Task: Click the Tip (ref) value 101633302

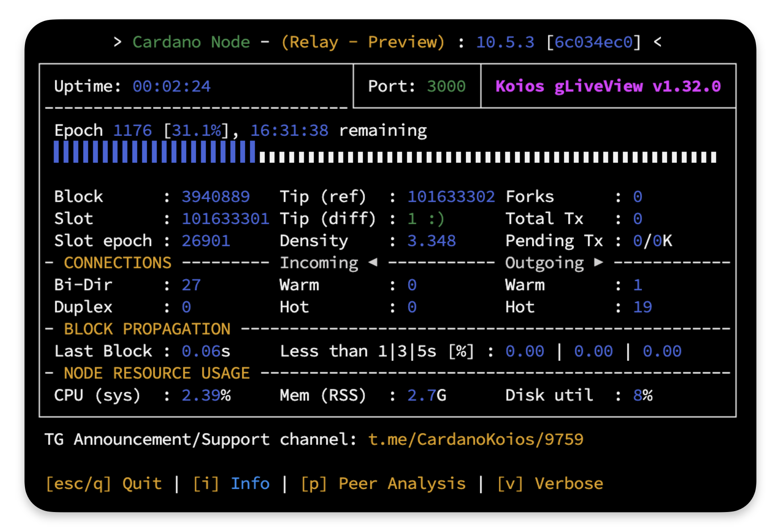Action: tap(451, 197)
